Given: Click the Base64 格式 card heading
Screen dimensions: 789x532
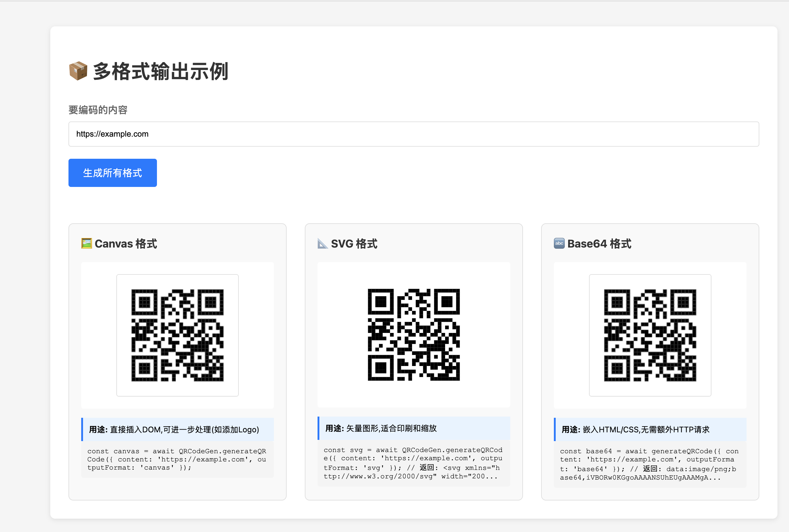Looking at the screenshot, I should coord(599,244).
